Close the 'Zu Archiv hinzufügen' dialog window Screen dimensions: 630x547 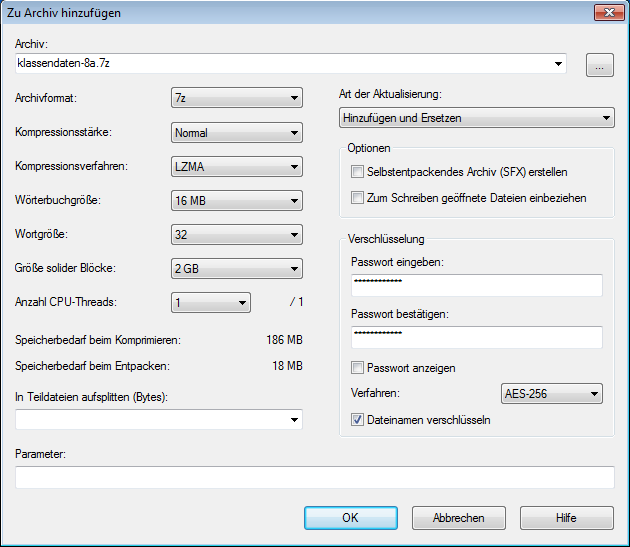pos(605,13)
